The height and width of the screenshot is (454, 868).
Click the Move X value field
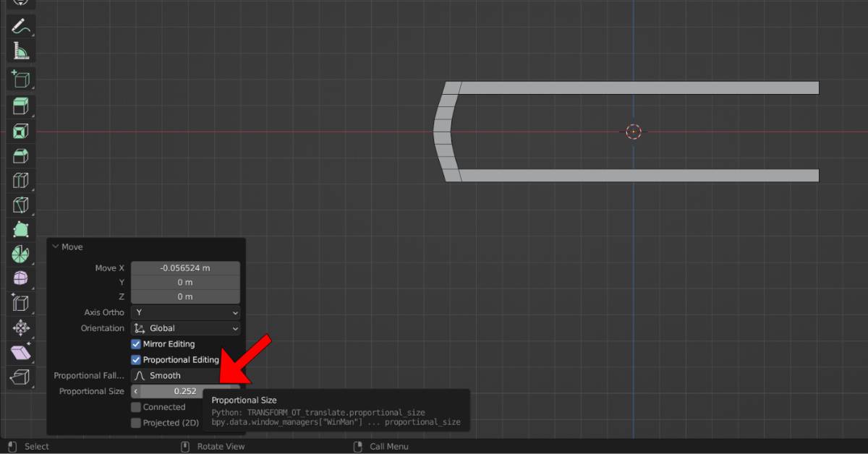click(185, 267)
